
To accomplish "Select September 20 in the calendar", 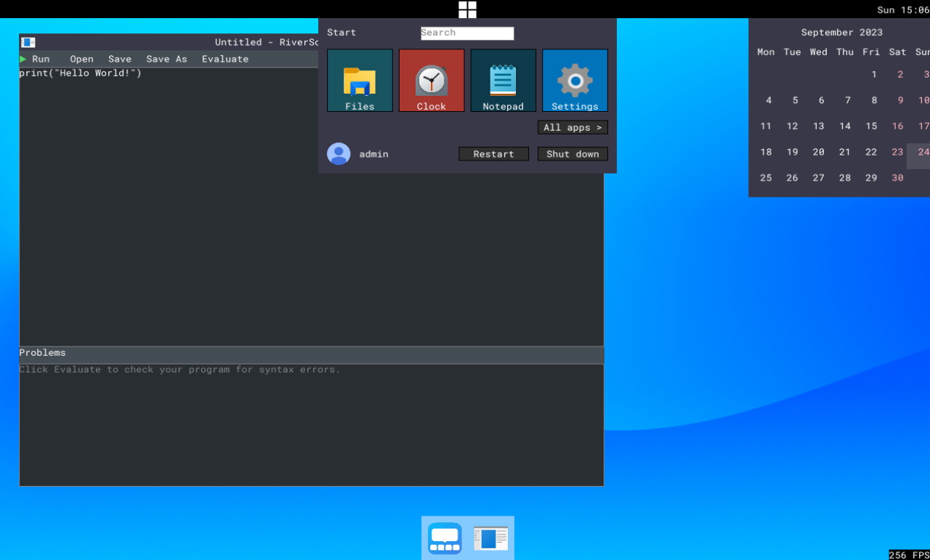I will [x=819, y=153].
